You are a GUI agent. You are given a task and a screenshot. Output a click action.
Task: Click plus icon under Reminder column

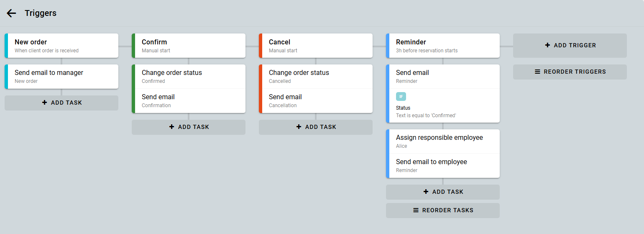(426, 192)
